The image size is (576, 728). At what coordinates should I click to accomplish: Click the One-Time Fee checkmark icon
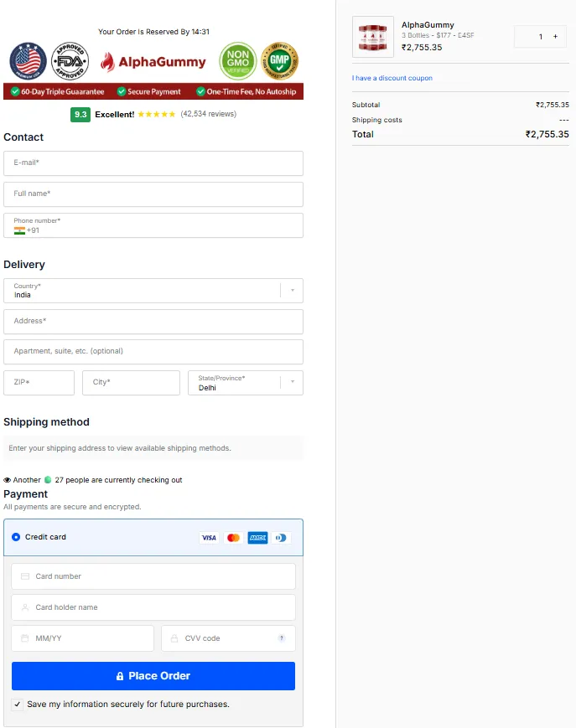[200, 91]
